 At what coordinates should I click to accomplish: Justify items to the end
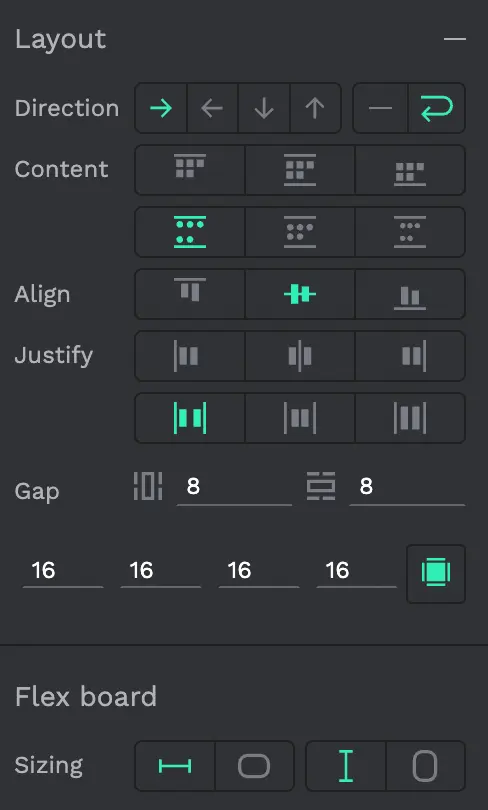point(410,356)
